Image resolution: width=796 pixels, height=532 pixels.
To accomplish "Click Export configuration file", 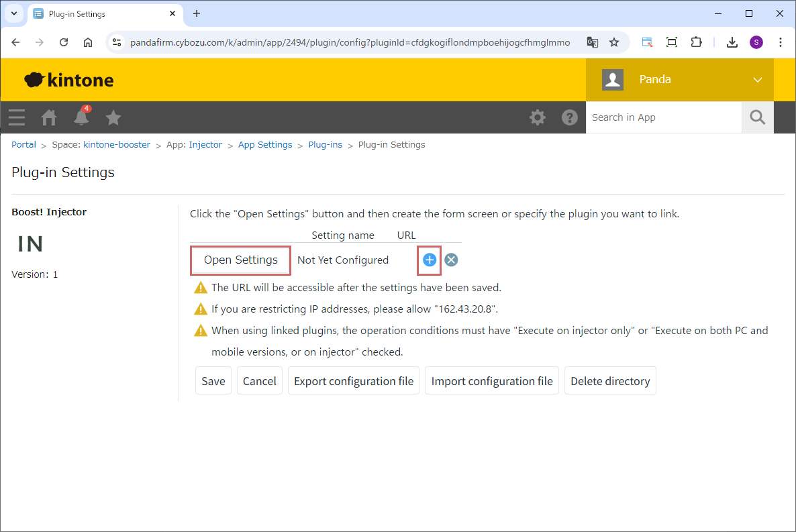I will 354,381.
